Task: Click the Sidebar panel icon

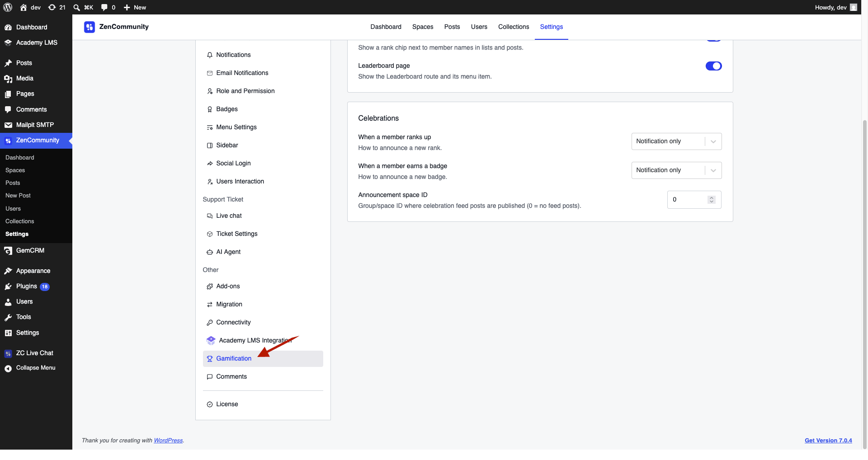Action: click(210, 146)
